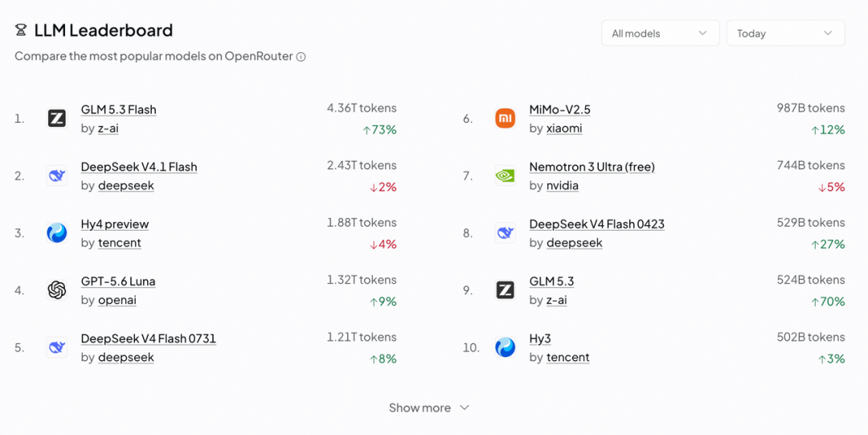Click the z-ai logo beside GLM 5.3
Viewport: 868px width, 435px height.
(x=505, y=289)
